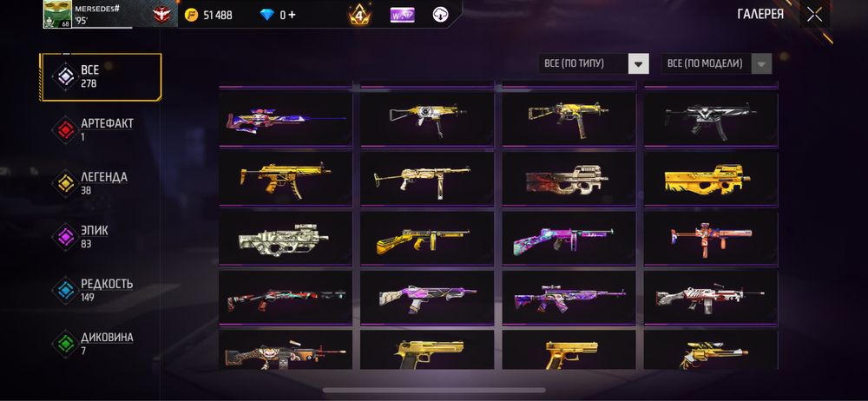Select the Все 278 category tab

[x=101, y=77]
